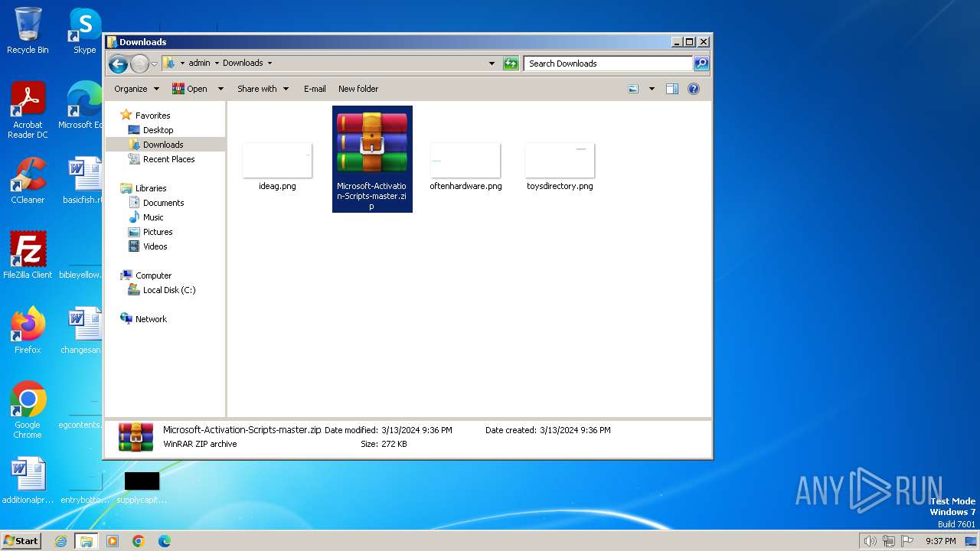
Task: Select Desktop under Favorites
Action: point(158,130)
